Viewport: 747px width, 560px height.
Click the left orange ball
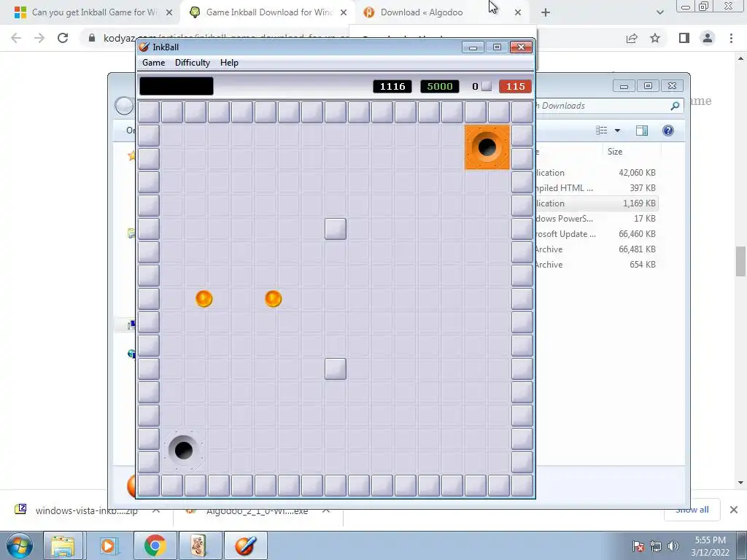click(204, 298)
